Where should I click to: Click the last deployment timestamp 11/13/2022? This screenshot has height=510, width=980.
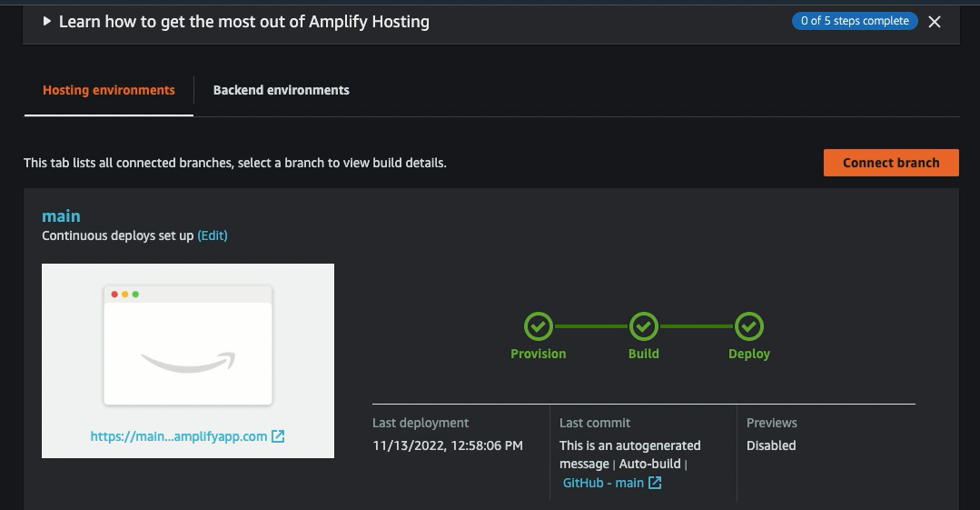tap(448, 445)
